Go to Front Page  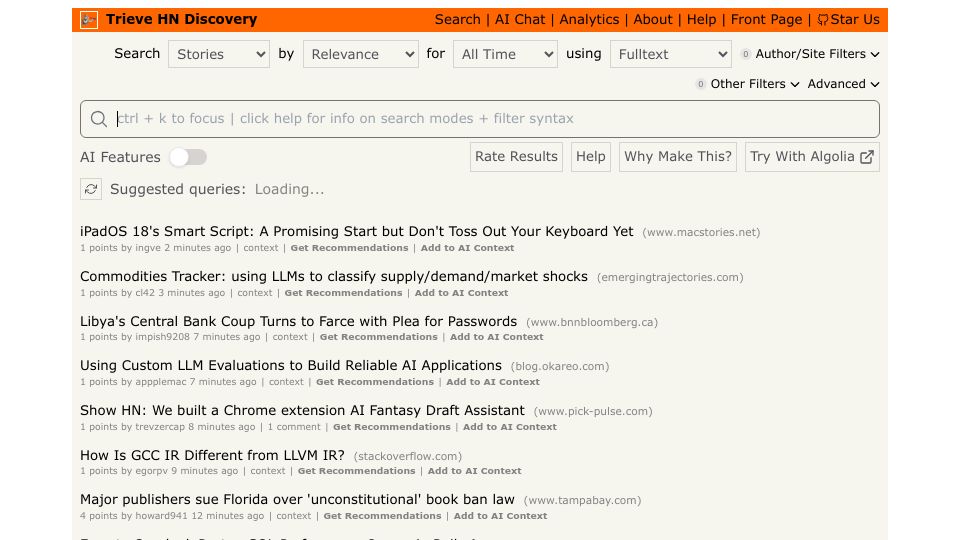(766, 20)
